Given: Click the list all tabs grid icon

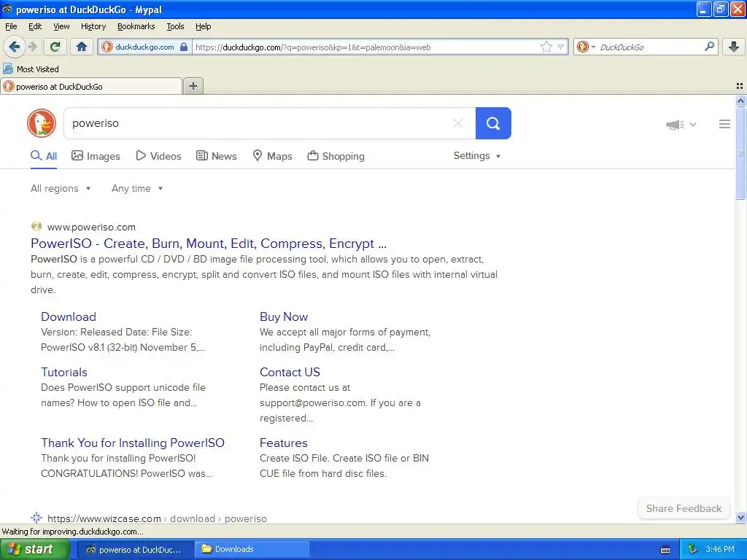Looking at the screenshot, I should [x=740, y=86].
